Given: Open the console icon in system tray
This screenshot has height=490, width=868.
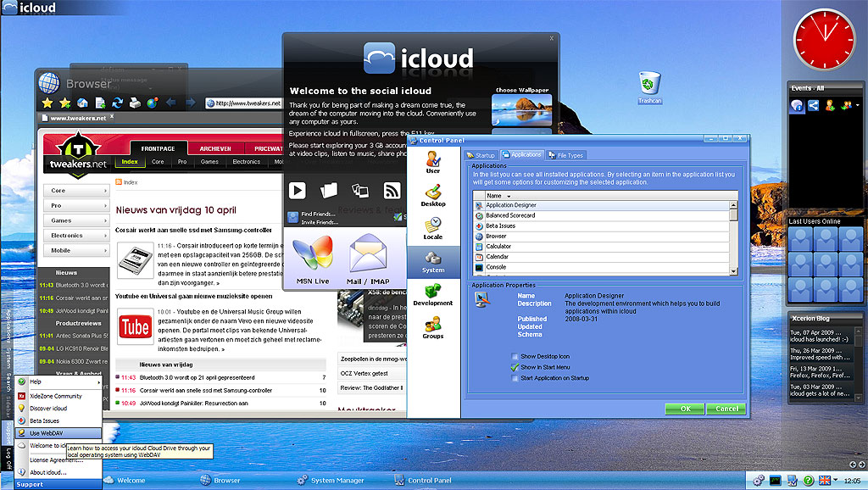Looking at the screenshot, I should pos(775,480).
